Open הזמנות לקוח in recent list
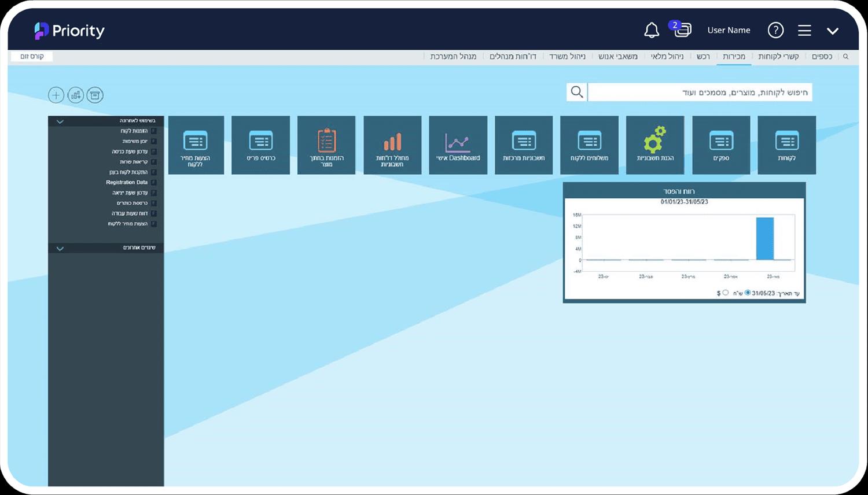Image resolution: width=868 pixels, height=495 pixels. click(134, 131)
